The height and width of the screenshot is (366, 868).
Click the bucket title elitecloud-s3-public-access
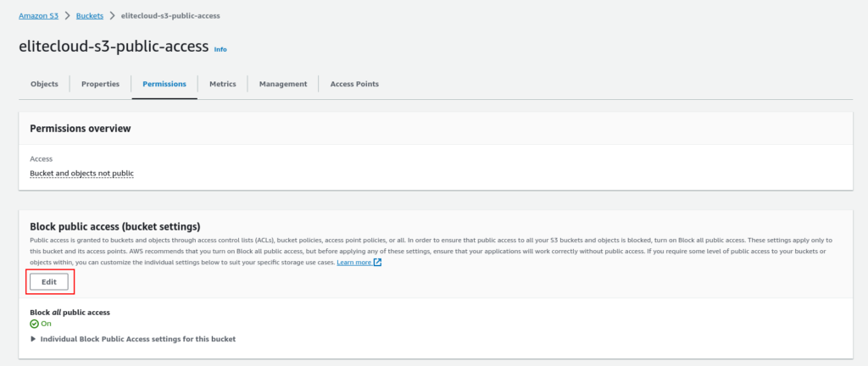click(114, 46)
